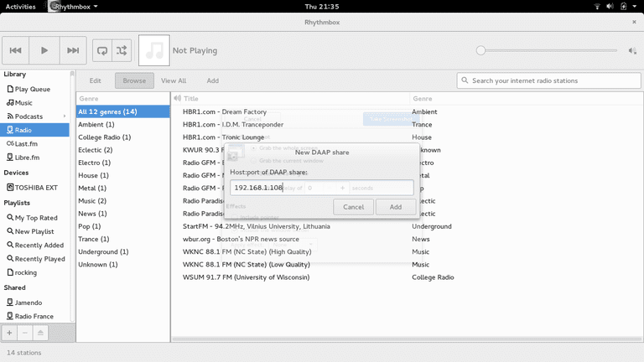Screen dimensions: 644x362
Task: Skip to the next track
Action: [x=73, y=50]
